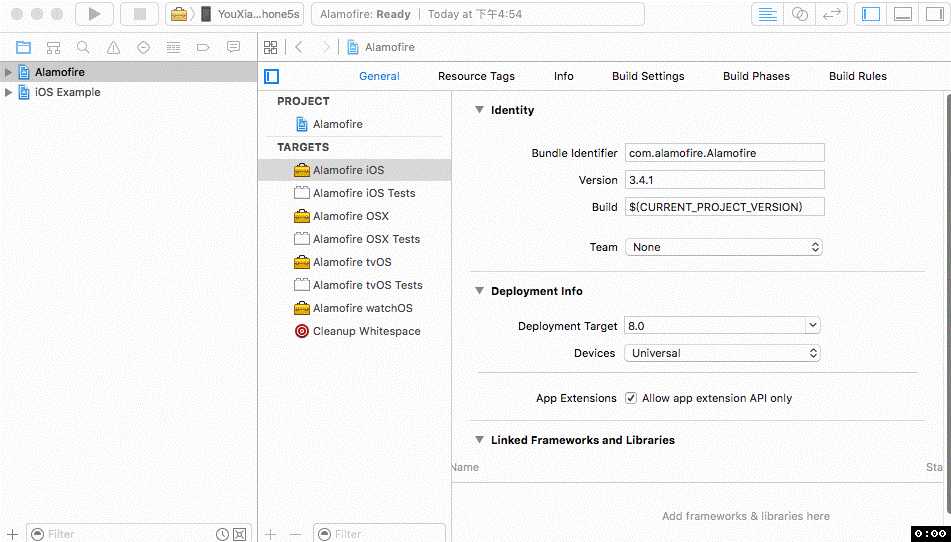The width and height of the screenshot is (951, 542).
Task: Add a new target with plus button
Action: pos(271,534)
